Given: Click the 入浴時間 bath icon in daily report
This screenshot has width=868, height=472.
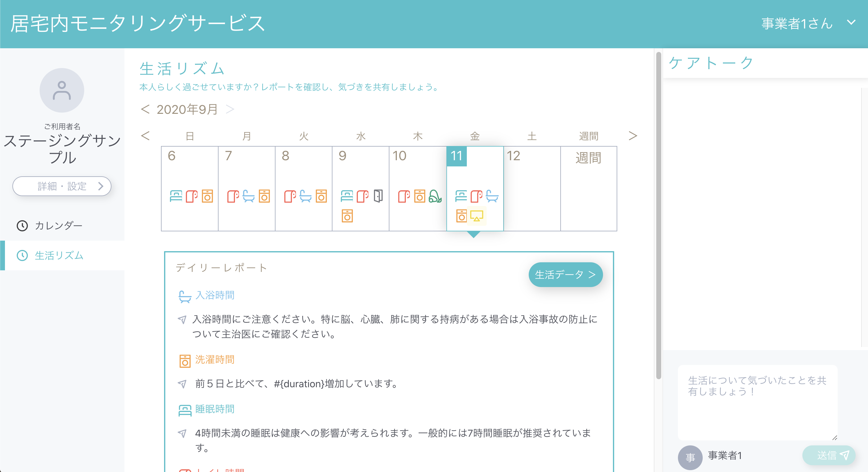Looking at the screenshot, I should coord(185,297).
